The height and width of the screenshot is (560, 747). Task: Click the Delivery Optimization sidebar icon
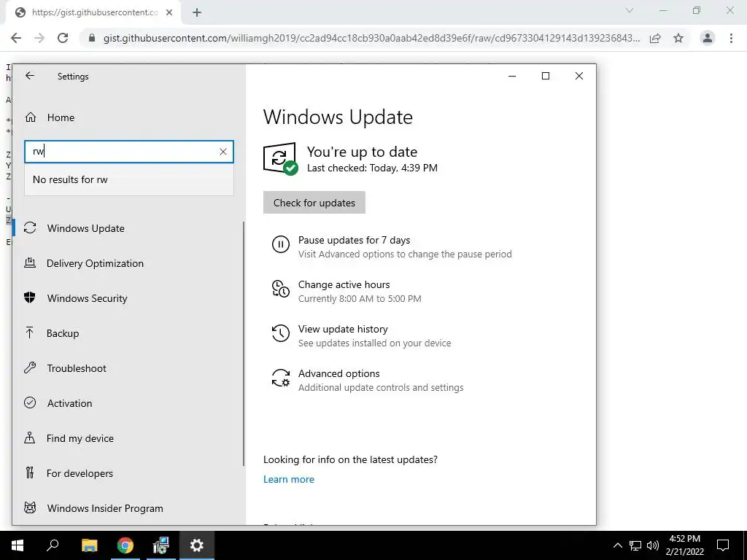tap(30, 262)
